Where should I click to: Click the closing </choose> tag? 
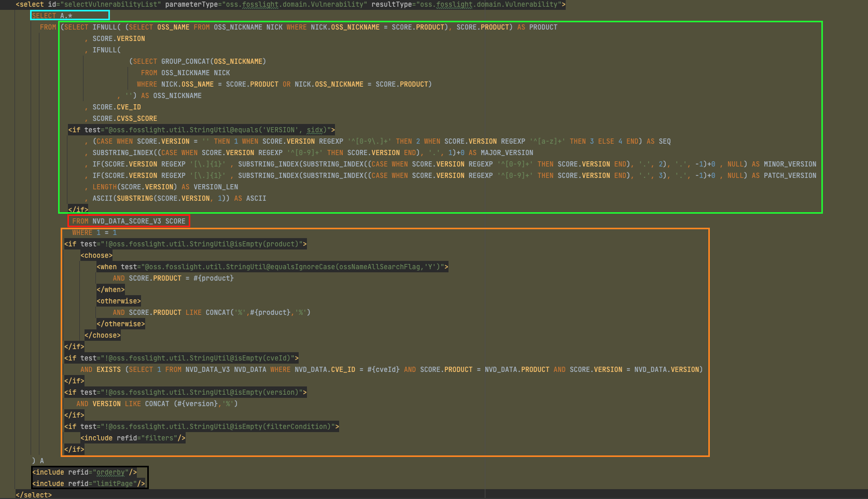coord(103,335)
